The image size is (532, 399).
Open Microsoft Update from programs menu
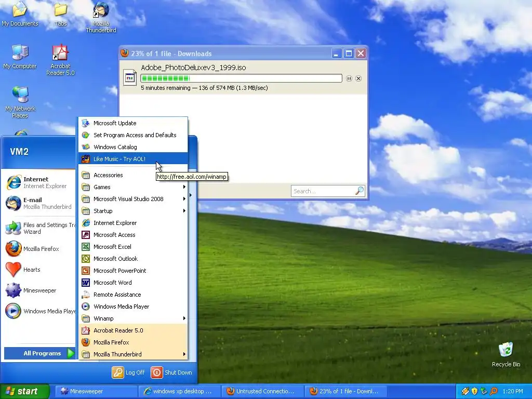click(133, 123)
